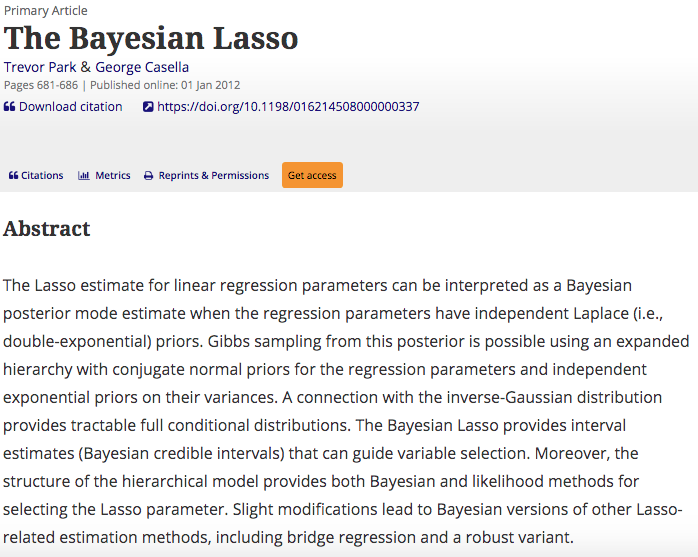Click the orange Get access button

coord(312,175)
